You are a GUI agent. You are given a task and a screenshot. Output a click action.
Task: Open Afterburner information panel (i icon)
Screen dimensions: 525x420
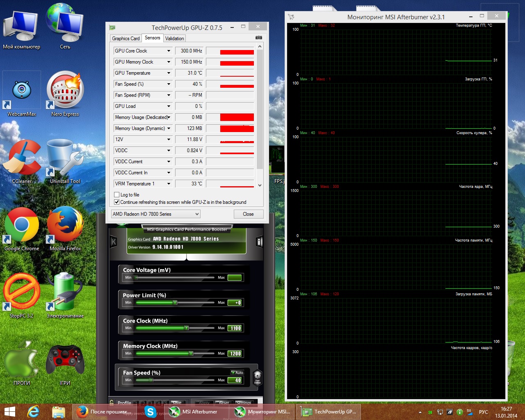coord(259,242)
